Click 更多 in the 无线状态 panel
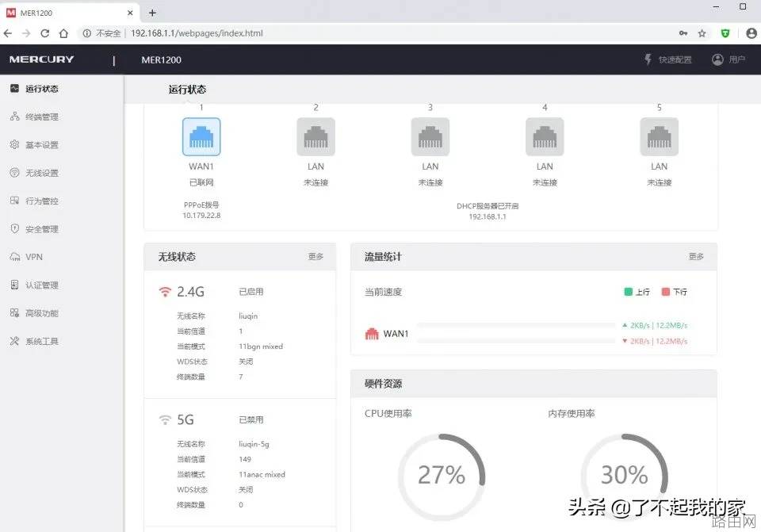The height and width of the screenshot is (532, 761). (316, 256)
